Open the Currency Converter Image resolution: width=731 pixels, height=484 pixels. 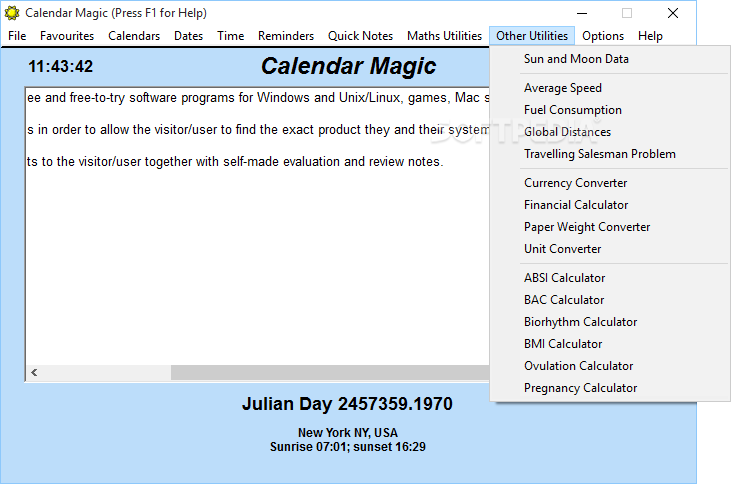[x=610, y=182]
